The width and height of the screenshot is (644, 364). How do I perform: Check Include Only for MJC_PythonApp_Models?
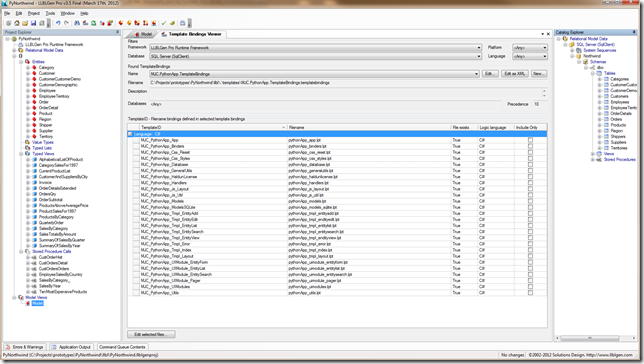pyautogui.click(x=530, y=201)
